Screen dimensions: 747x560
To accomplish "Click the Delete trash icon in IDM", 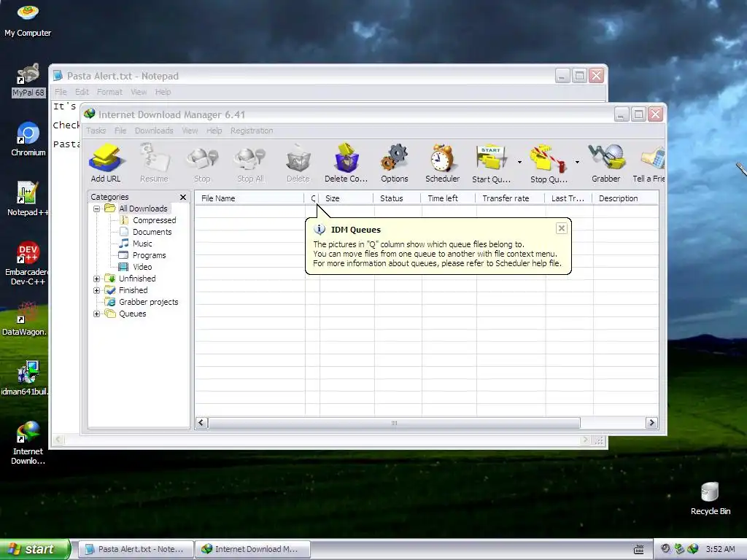I will pyautogui.click(x=298, y=163).
